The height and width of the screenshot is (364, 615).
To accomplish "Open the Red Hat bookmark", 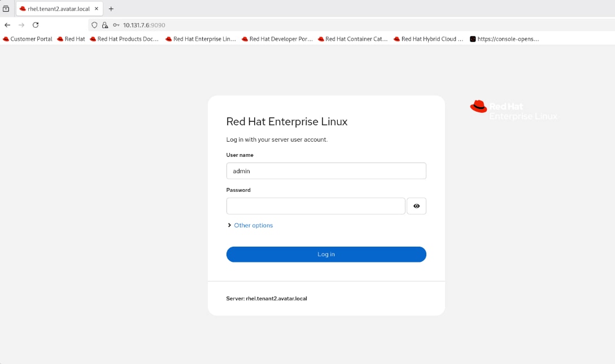I will coord(71,39).
